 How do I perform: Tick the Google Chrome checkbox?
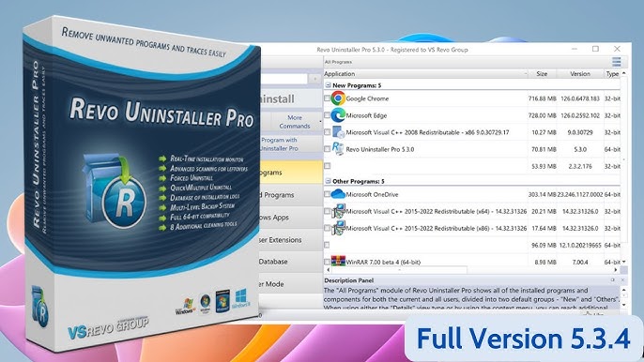coord(327,98)
